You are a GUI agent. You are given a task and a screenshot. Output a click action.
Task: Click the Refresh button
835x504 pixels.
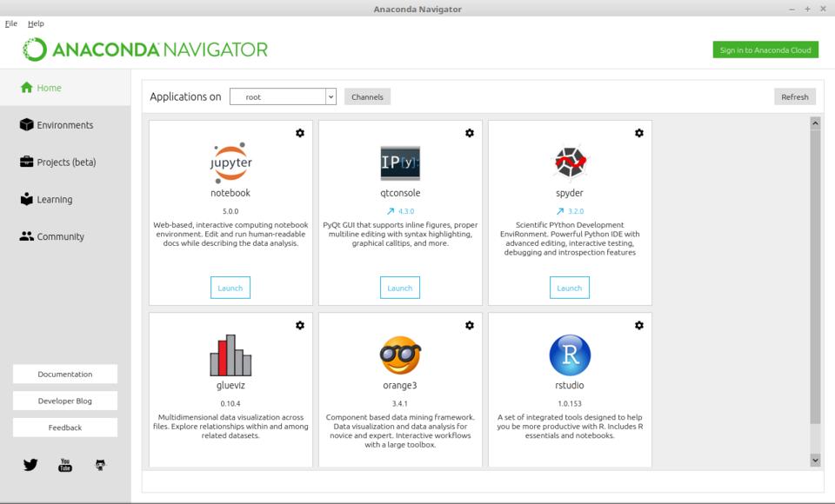coord(794,96)
